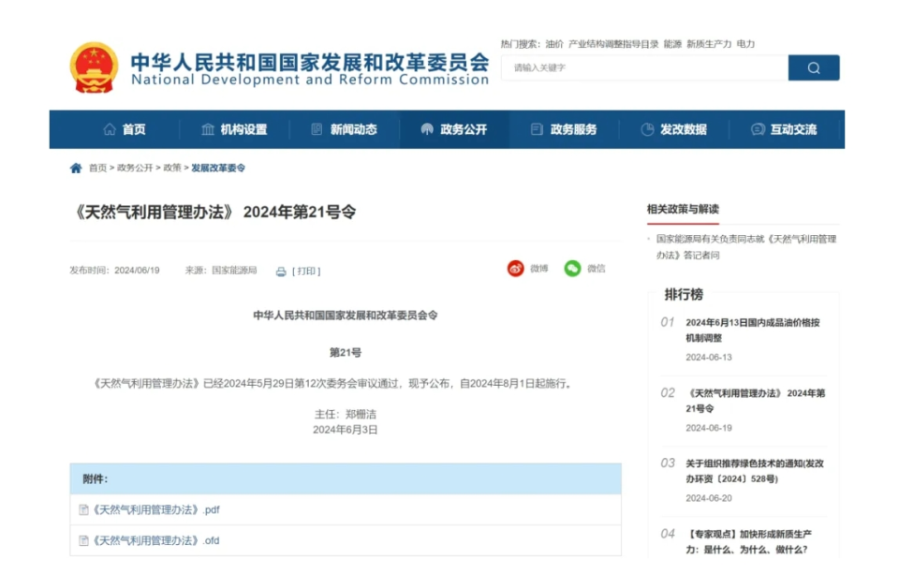Go to 发展改革委令 in the breadcrumb
This screenshot has height=588, width=899.
[218, 168]
